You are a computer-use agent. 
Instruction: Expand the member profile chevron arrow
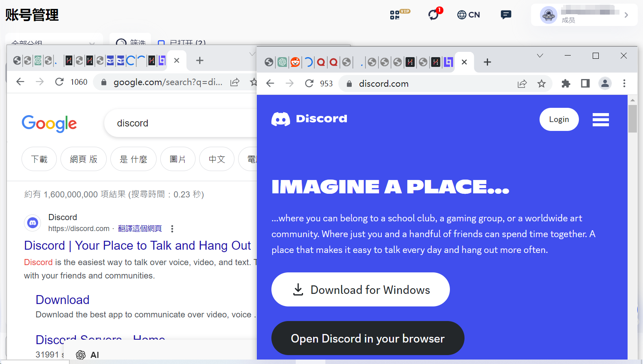point(626,15)
